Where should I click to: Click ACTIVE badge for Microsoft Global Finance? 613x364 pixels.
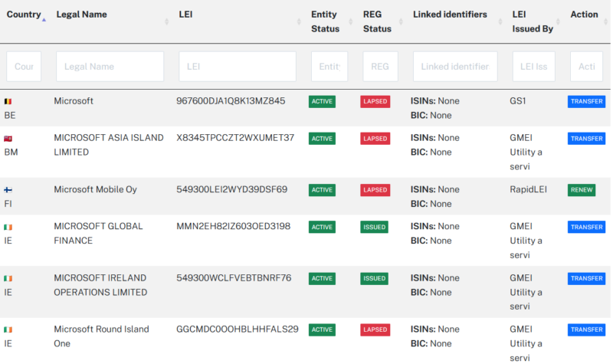click(x=322, y=227)
